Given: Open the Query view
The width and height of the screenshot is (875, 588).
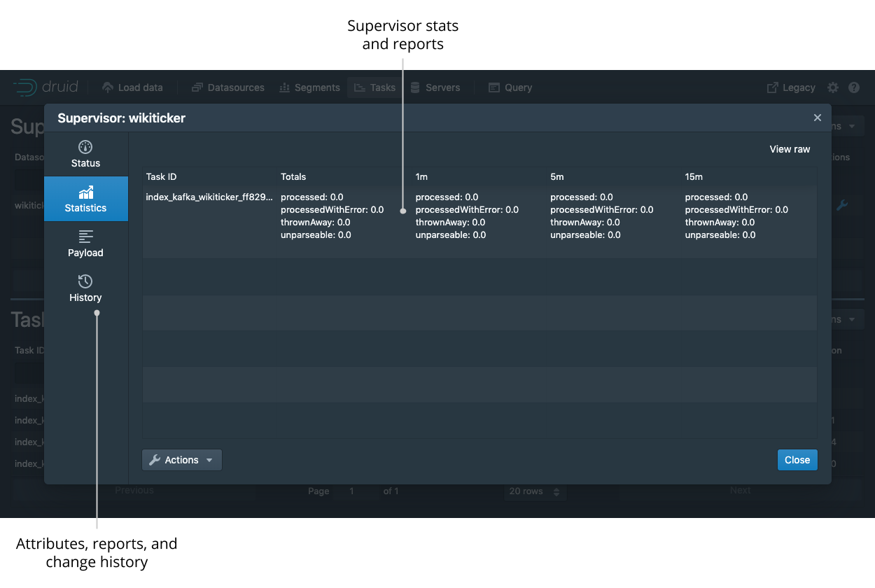Looking at the screenshot, I should [510, 87].
